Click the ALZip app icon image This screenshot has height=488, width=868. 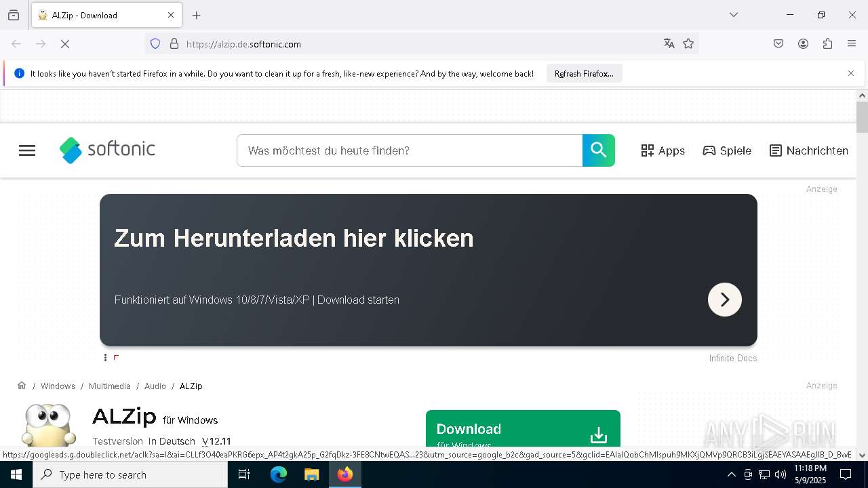[x=47, y=426]
